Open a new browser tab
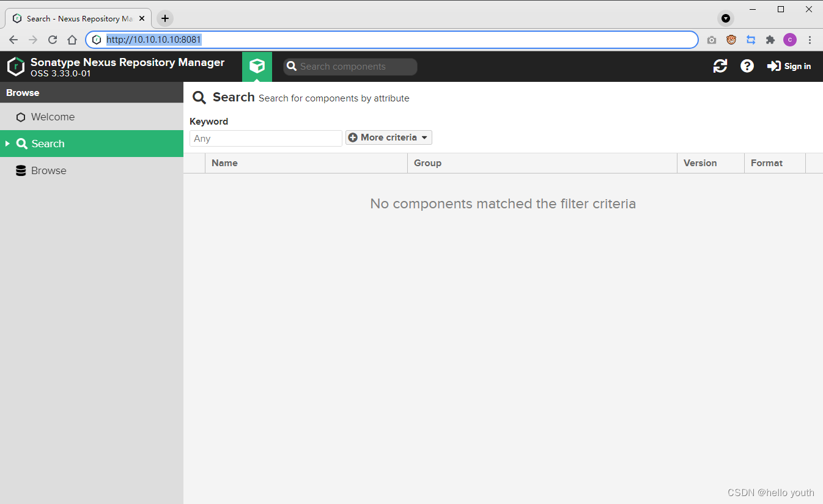823x504 pixels. [164, 18]
